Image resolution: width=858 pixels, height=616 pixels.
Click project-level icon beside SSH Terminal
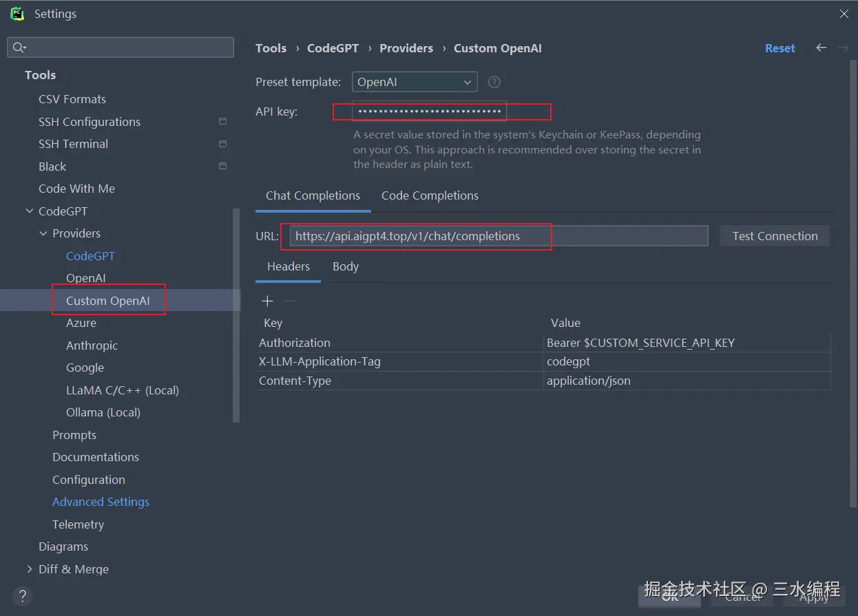(x=222, y=144)
